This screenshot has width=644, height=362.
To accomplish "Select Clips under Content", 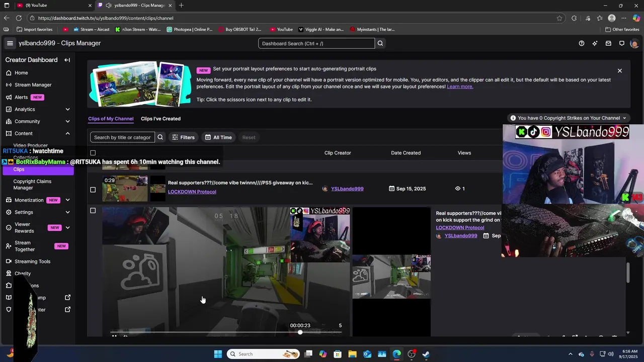I will (x=38, y=169).
